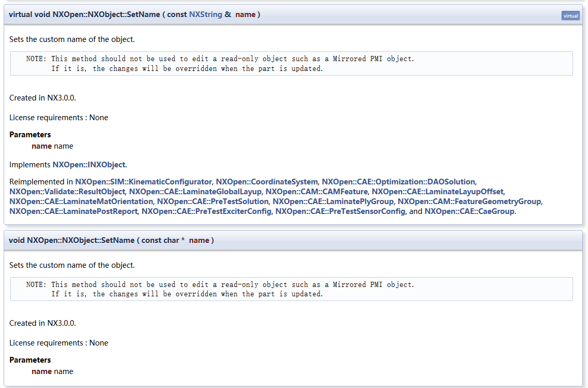Open the NXOpen::INXObject link
This screenshot has width=588, height=388.
89,165
